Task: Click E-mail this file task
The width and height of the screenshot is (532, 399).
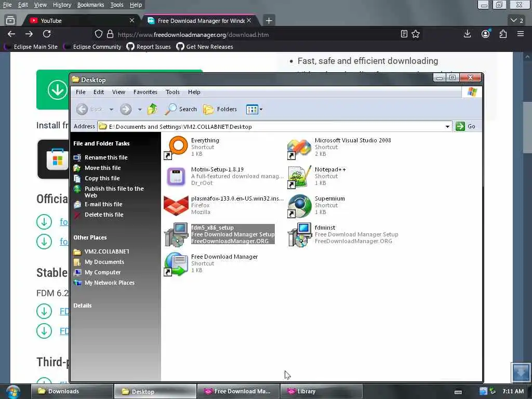Action: (103, 204)
